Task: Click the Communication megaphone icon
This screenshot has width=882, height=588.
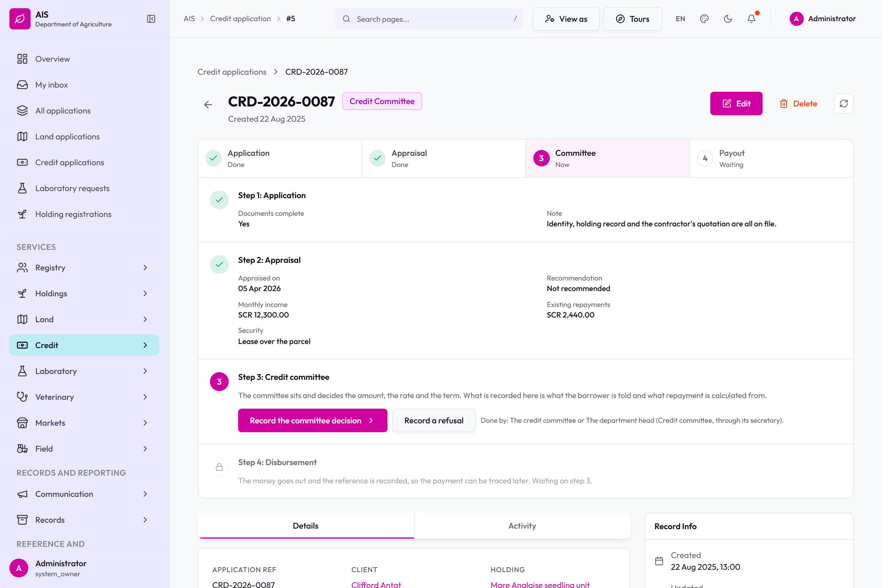Action: pos(22,494)
